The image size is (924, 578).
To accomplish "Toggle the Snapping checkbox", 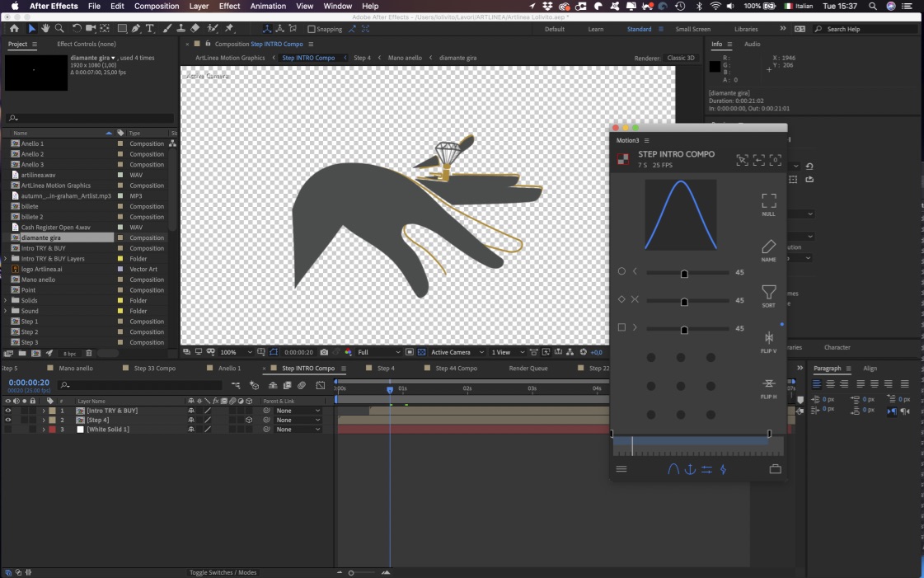I will click(x=311, y=29).
